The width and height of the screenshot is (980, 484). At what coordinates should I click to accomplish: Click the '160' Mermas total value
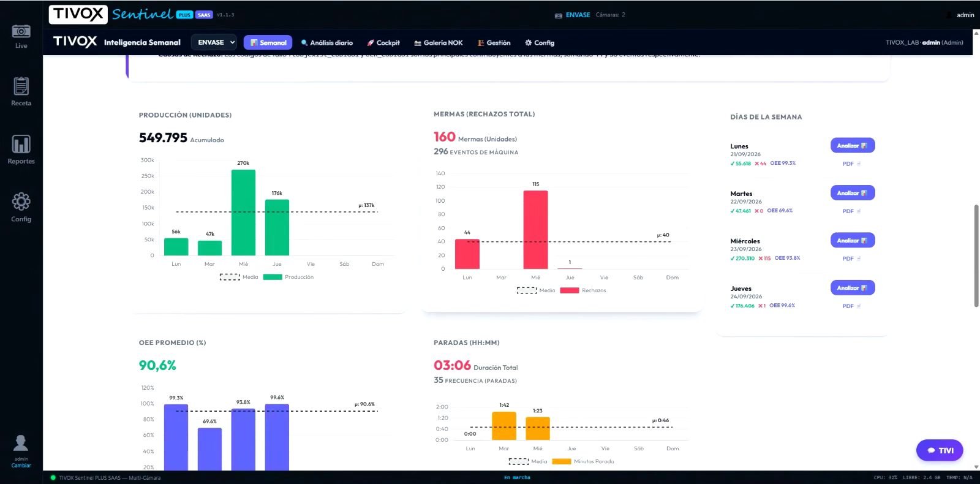point(445,137)
